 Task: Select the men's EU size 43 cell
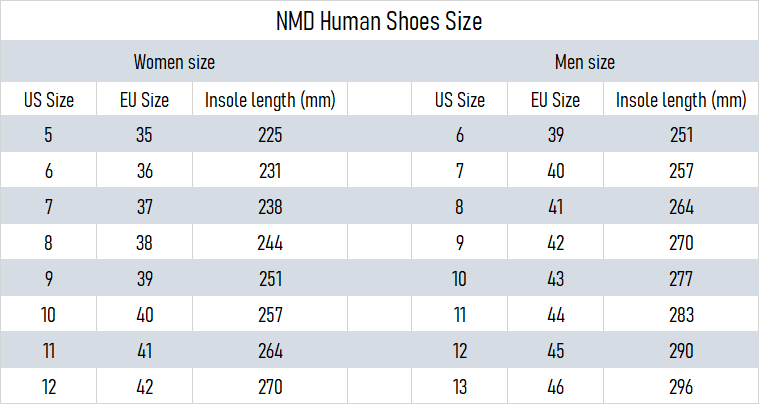point(555,279)
